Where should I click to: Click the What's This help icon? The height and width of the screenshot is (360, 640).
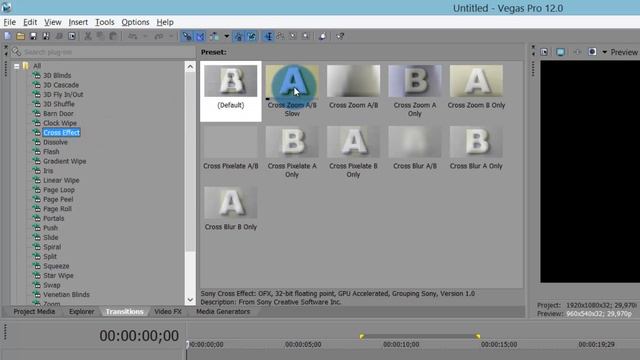(x=340, y=36)
